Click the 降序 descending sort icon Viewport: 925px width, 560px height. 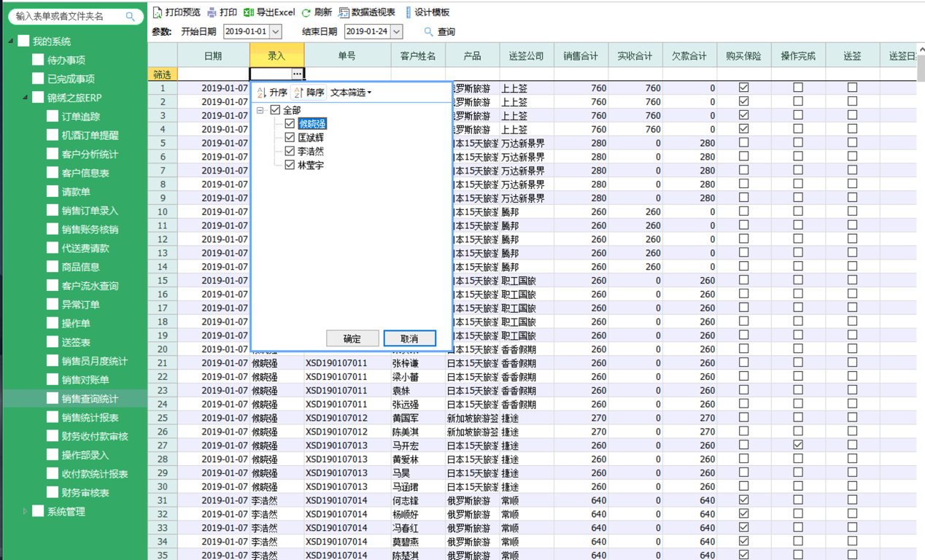pyautogui.click(x=298, y=93)
